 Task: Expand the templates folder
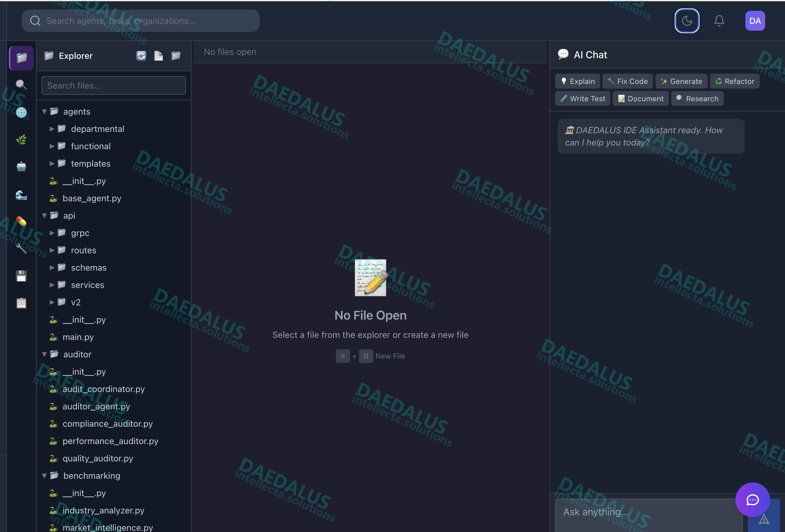point(52,164)
